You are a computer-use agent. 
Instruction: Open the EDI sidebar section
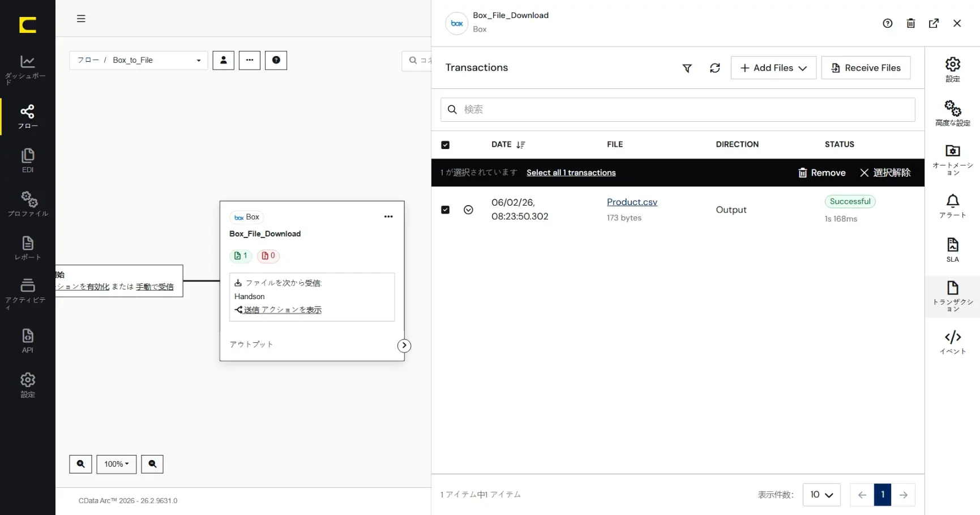[x=27, y=161]
